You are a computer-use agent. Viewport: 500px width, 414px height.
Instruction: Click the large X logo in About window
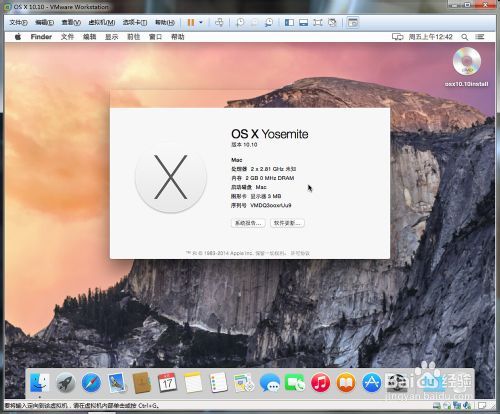coord(171,177)
